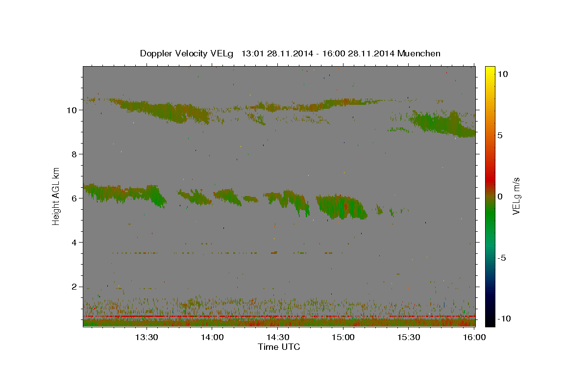Screen dimensions: 588x392
Task: Click the 14:30 time tick label
Action: pos(277,337)
